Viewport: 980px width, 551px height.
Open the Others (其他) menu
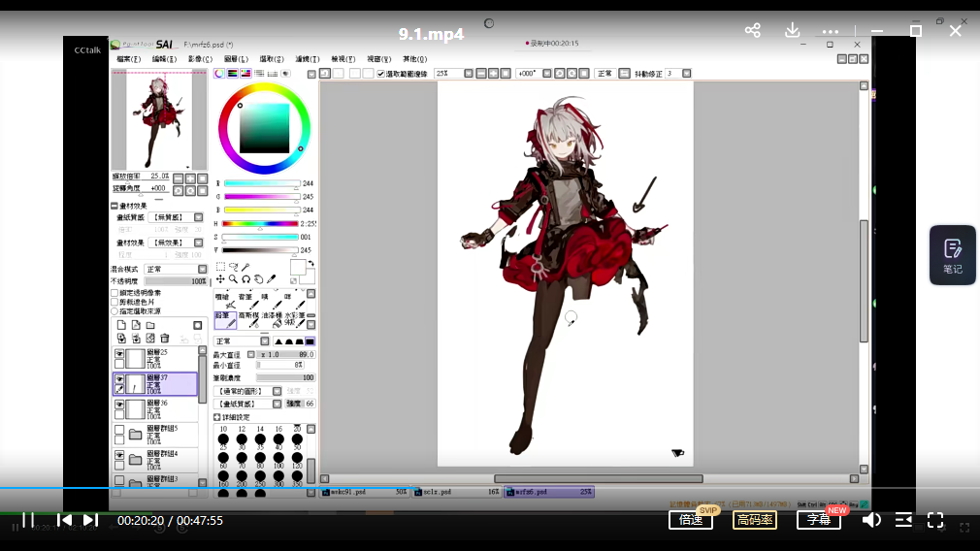[x=415, y=59]
